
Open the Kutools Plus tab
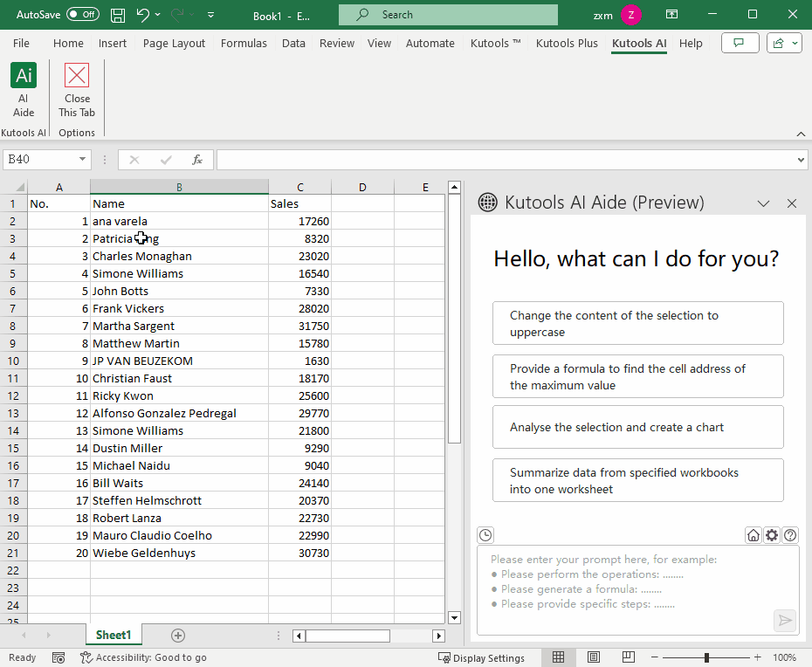pos(567,44)
